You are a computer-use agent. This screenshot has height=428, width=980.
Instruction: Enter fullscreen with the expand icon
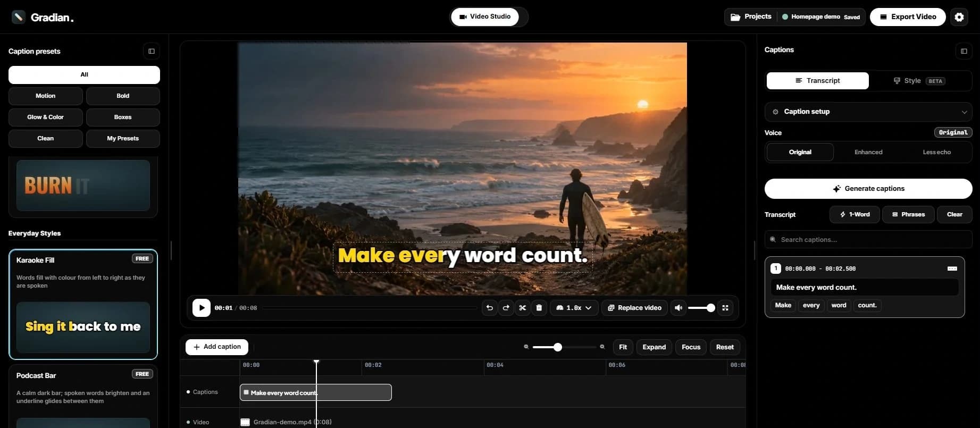pos(725,308)
